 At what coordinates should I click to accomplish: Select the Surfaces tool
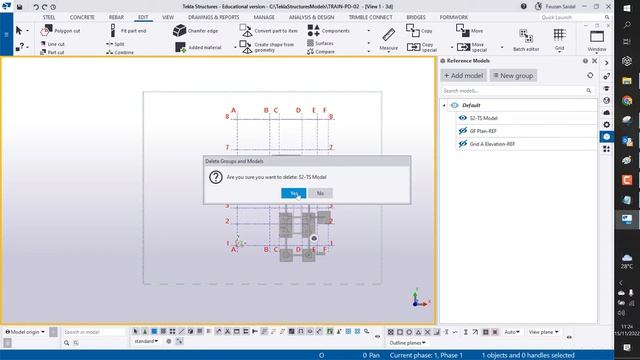[x=320, y=43]
